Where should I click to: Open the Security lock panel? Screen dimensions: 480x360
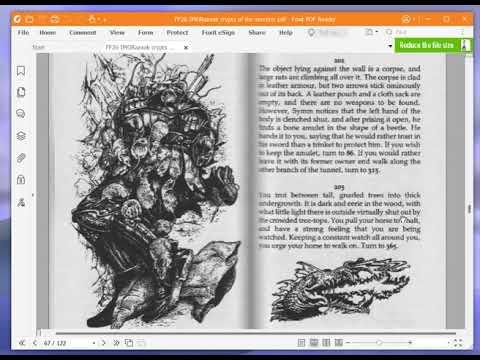[21, 180]
